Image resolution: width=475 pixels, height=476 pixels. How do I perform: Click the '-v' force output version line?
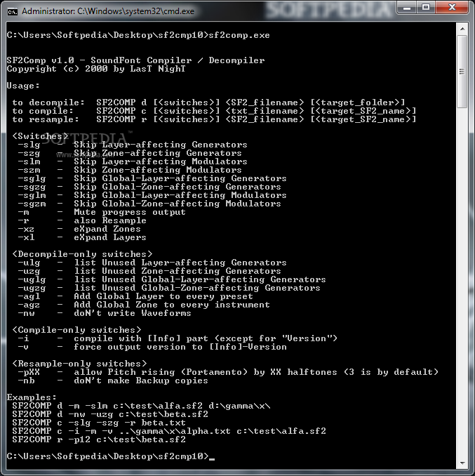click(152, 347)
